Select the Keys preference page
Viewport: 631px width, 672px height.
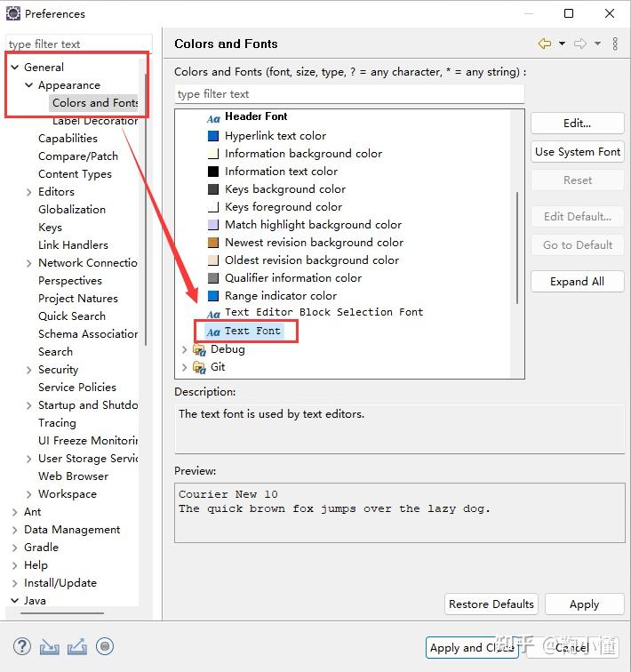(50, 228)
